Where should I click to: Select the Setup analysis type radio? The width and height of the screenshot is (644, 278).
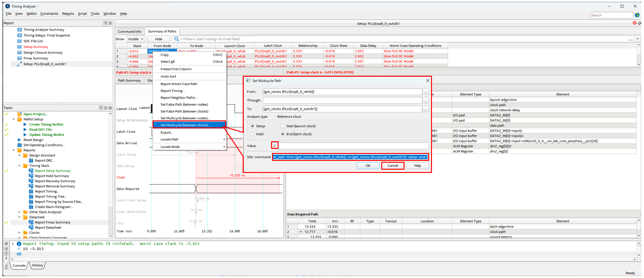click(252, 126)
